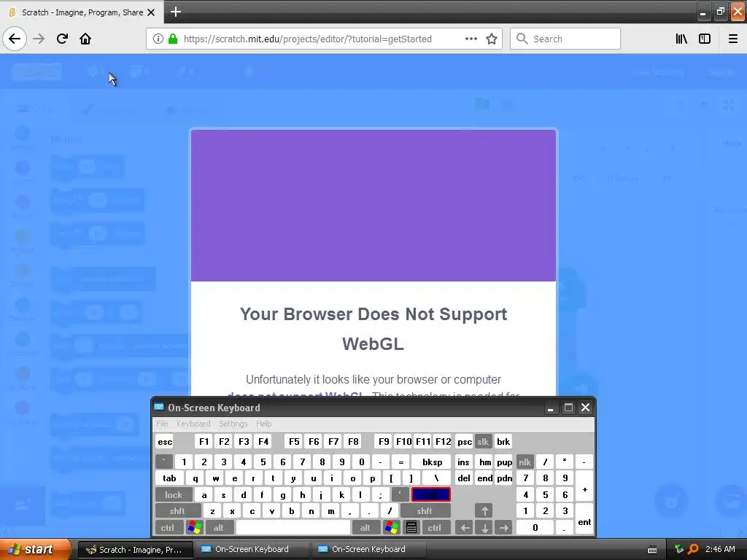Click the keyboard icon in system tray

(x=652, y=550)
